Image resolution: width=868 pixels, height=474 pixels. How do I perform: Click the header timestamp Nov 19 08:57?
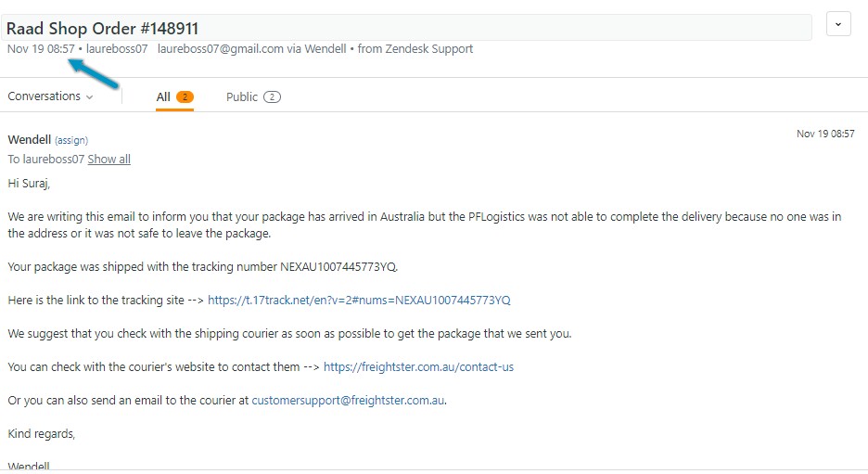tap(41, 49)
